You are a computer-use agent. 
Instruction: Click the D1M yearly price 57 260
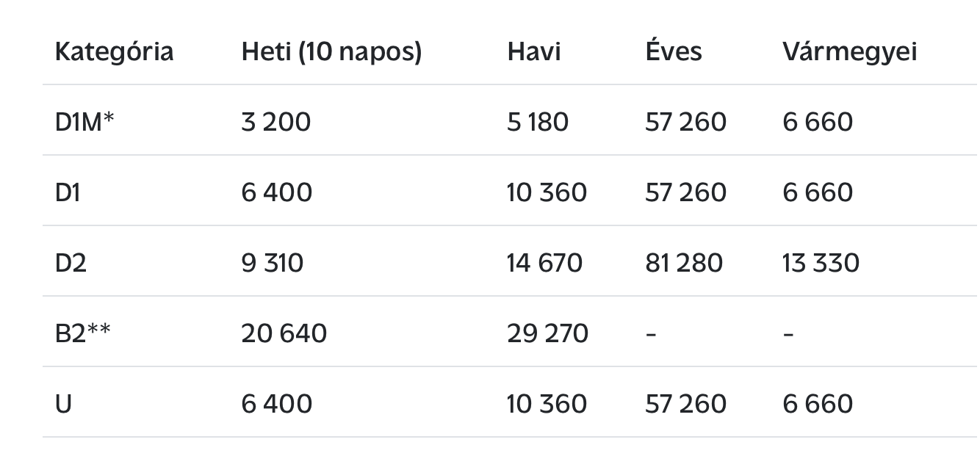coord(686,121)
